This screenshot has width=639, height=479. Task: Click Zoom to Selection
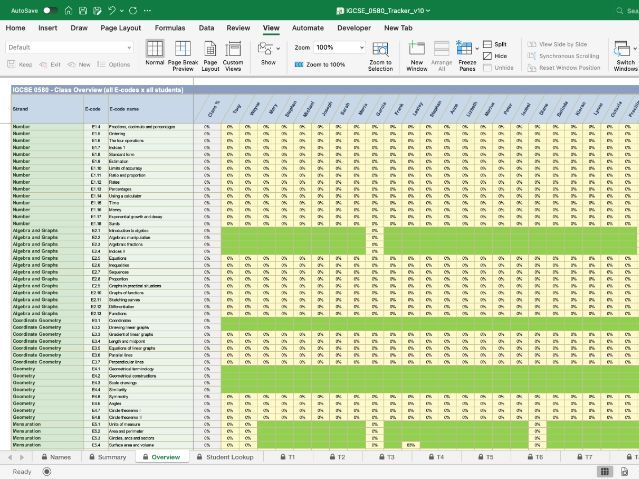pyautogui.click(x=381, y=56)
